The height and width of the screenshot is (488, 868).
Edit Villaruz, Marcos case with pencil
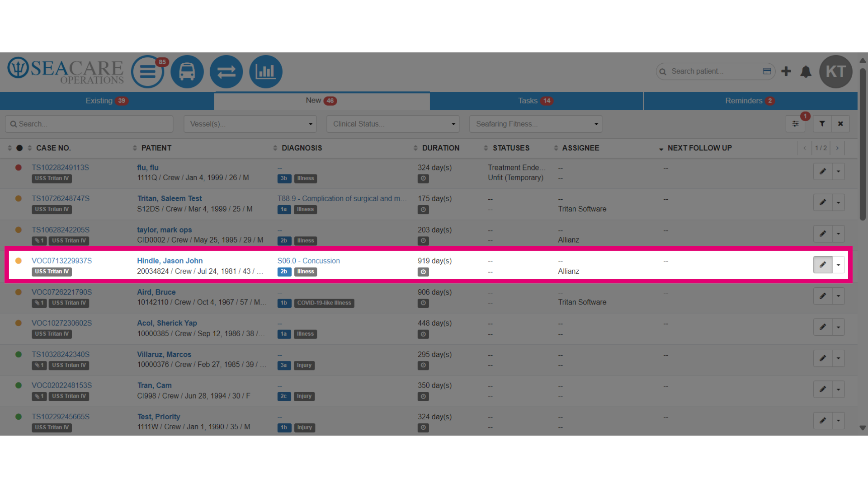(x=823, y=358)
